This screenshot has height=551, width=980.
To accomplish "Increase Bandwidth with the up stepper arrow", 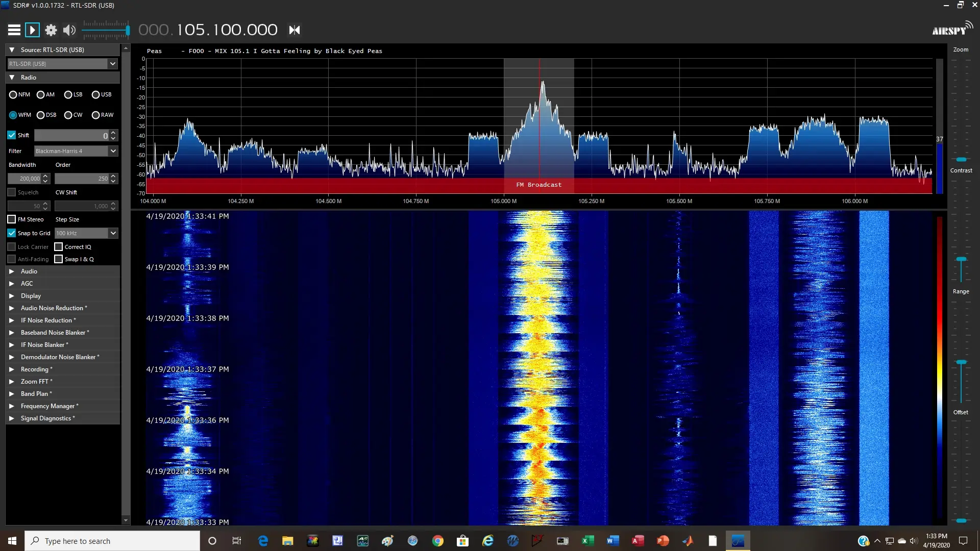I will (45, 176).
